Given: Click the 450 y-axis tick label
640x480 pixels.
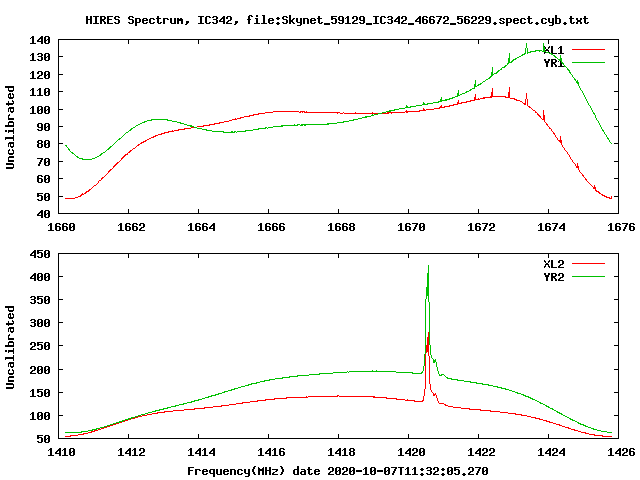Looking at the screenshot, I should (40, 254).
